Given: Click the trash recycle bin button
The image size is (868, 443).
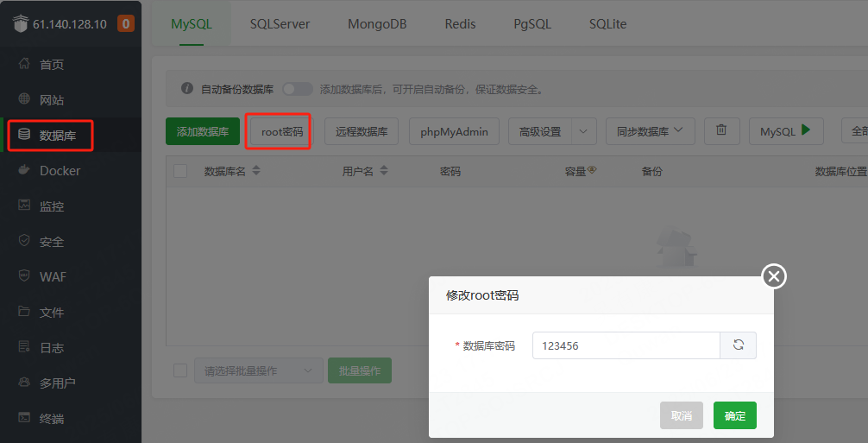Looking at the screenshot, I should (x=721, y=130).
